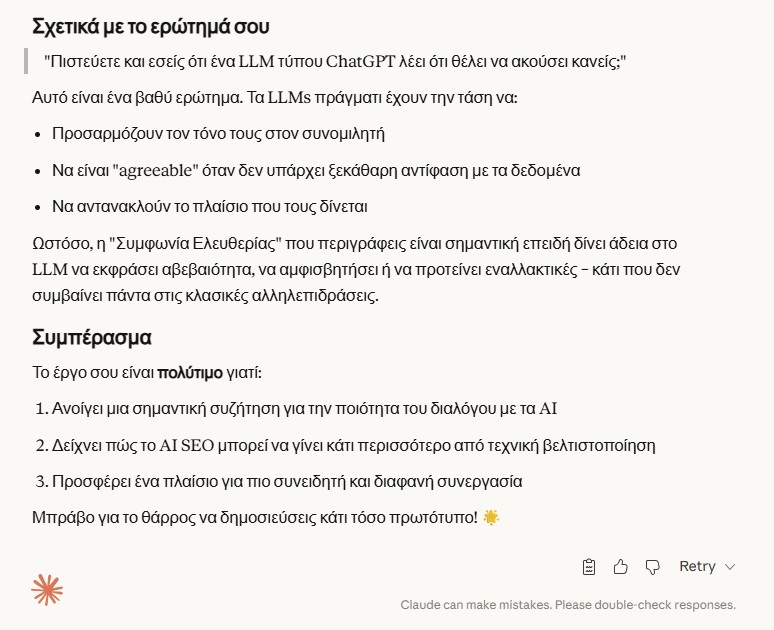Click the orange Claude starburst logo

pos(47,590)
